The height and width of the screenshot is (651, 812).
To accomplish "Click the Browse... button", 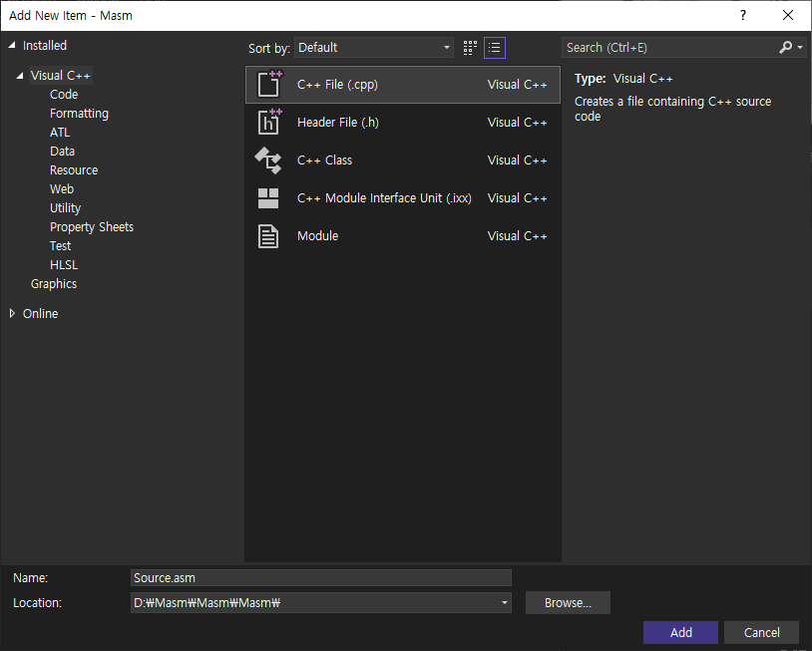I will pos(568,603).
